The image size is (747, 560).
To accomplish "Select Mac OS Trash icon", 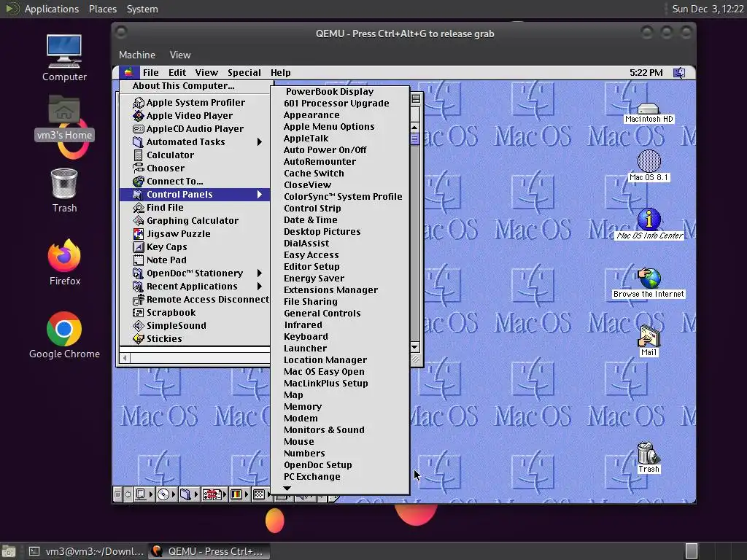I will coord(649,458).
